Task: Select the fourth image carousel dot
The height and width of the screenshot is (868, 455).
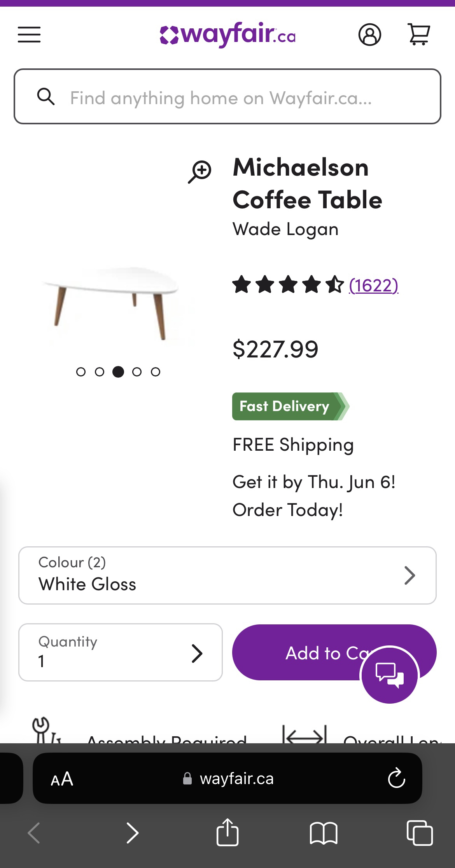Action: pyautogui.click(x=137, y=372)
